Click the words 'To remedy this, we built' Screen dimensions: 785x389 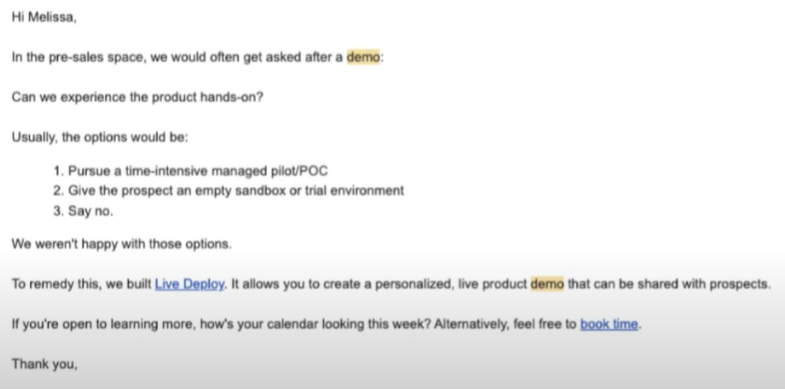pyautogui.click(x=82, y=284)
